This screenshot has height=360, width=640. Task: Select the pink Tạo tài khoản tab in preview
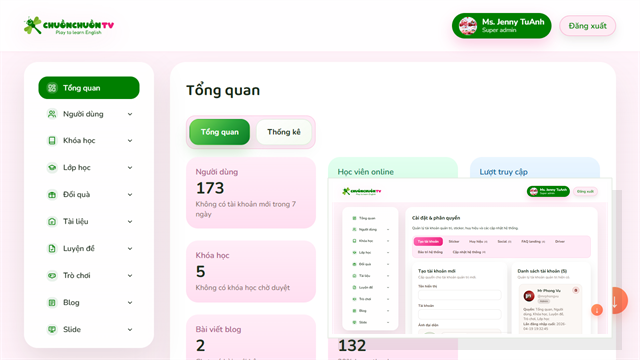428,241
